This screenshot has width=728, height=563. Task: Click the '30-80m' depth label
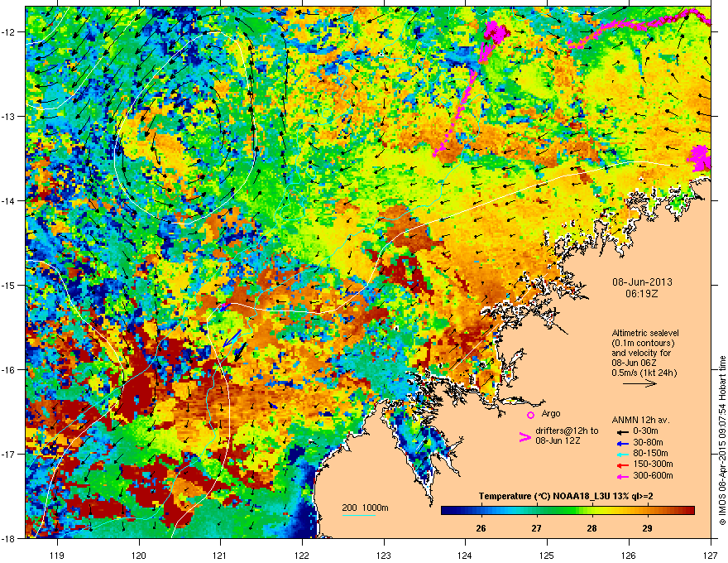[x=648, y=443]
